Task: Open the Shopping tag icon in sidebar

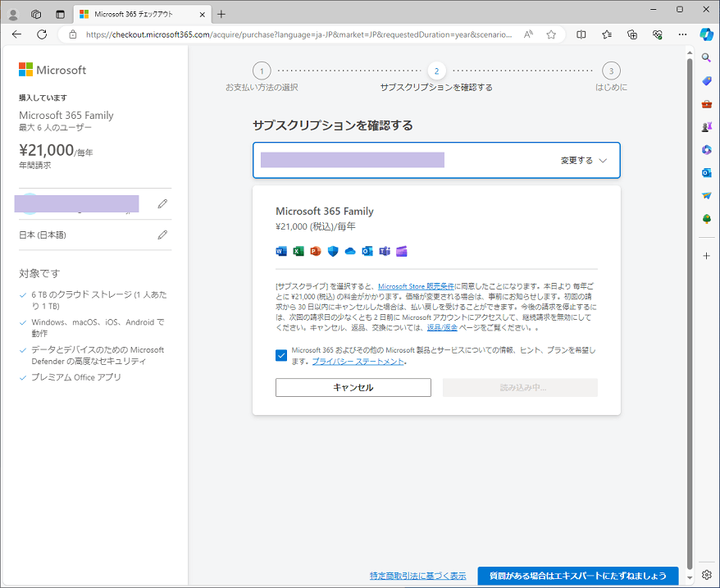Action: (x=706, y=80)
